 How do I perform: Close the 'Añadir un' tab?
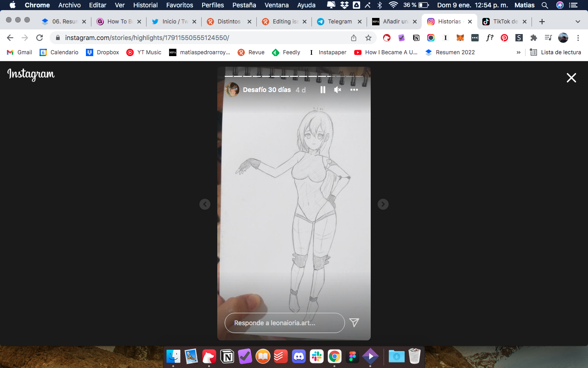tap(414, 22)
